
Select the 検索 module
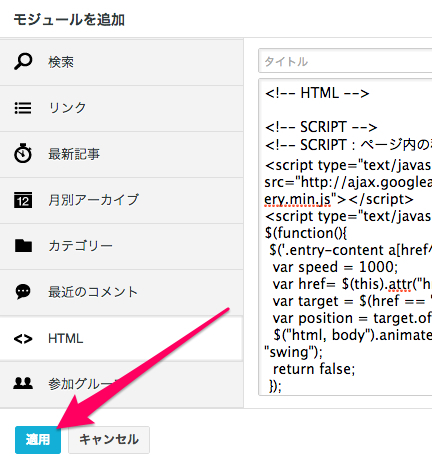pos(121,62)
